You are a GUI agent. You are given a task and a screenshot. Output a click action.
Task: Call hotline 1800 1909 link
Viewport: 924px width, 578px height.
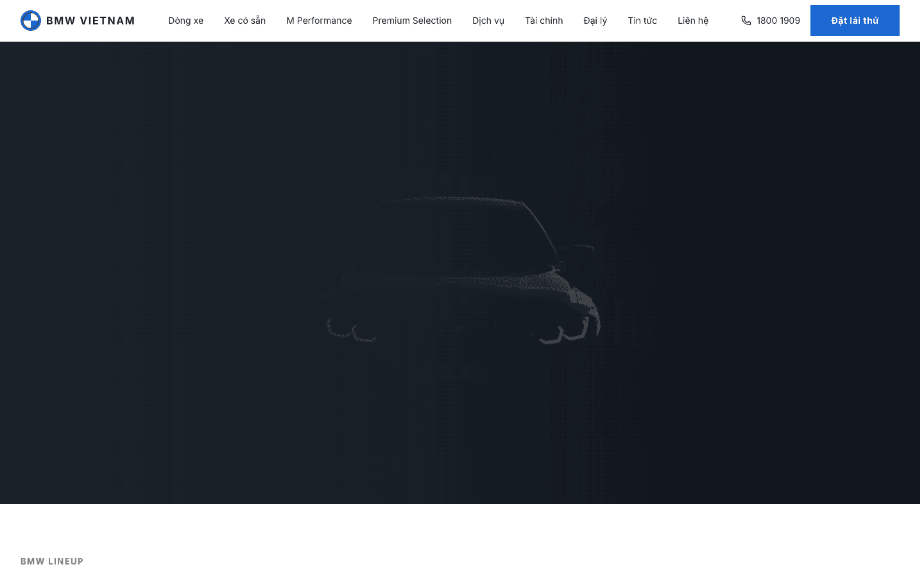[x=771, y=21]
